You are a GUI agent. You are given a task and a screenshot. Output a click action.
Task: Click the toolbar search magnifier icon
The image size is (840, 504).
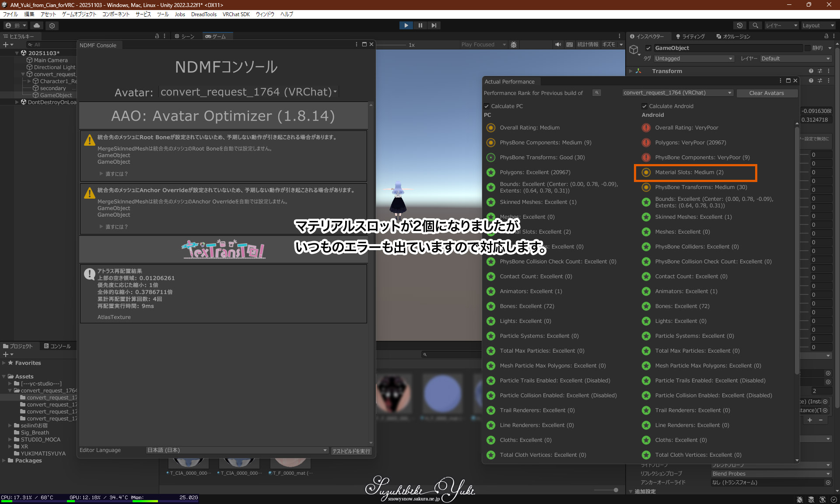[755, 25]
